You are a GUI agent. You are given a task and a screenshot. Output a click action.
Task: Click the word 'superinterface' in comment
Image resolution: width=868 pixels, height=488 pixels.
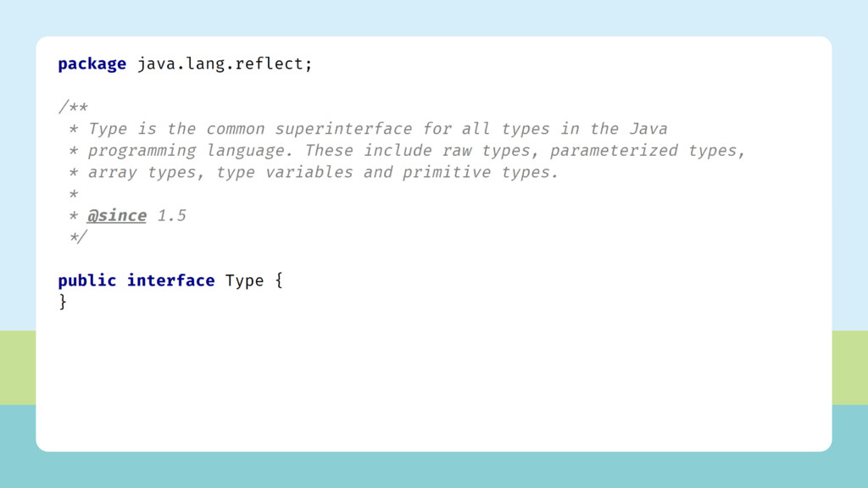pyautogui.click(x=343, y=129)
